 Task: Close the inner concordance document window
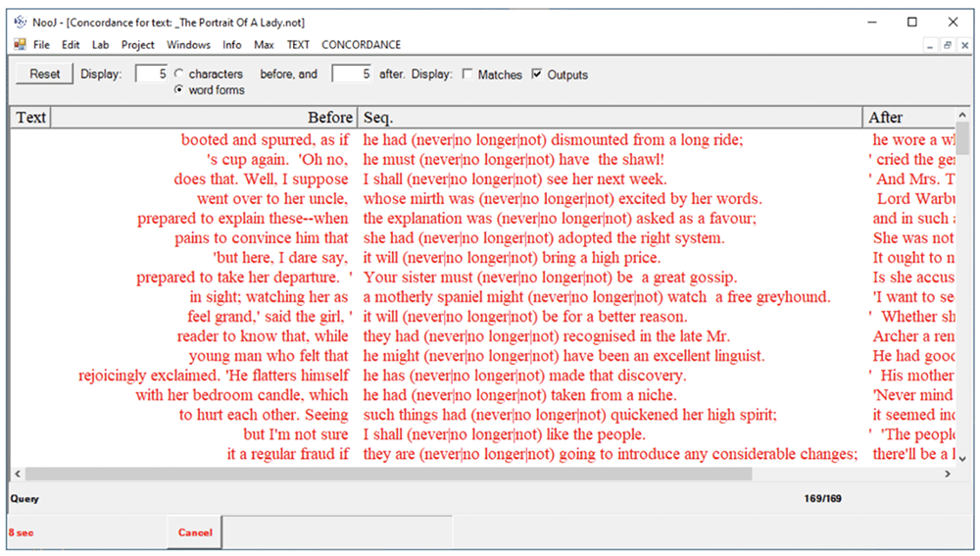point(964,45)
